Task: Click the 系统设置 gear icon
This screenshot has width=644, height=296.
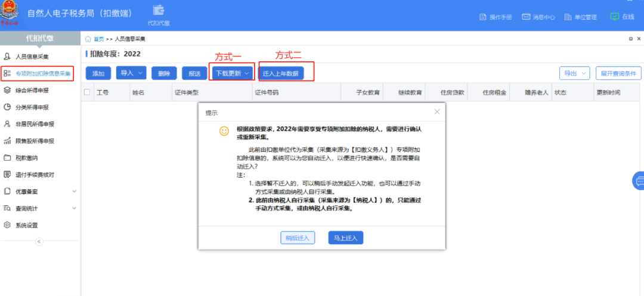Action: (x=7, y=225)
